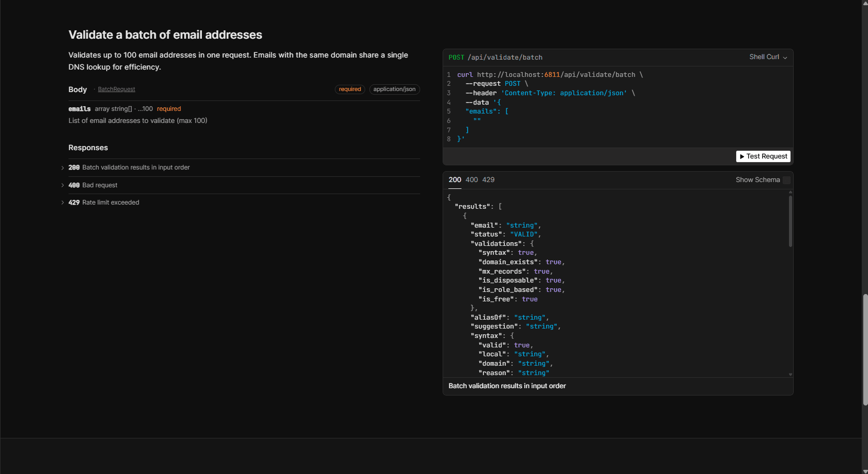
Task: Click the Test Request button
Action: [x=763, y=156]
